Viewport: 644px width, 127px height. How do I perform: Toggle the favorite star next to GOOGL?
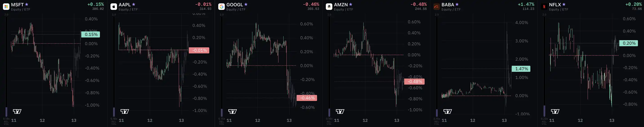click(246, 4)
